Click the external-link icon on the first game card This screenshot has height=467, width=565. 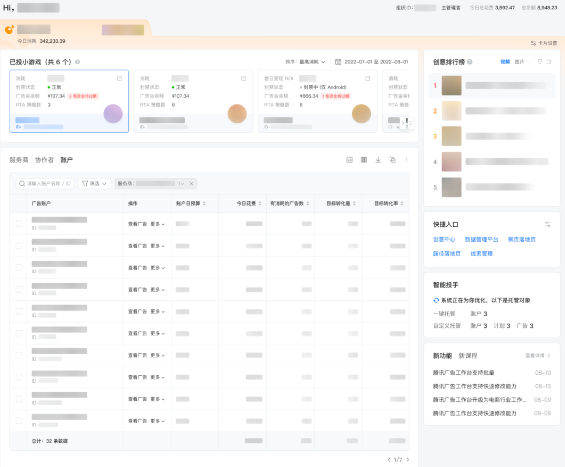(119, 79)
